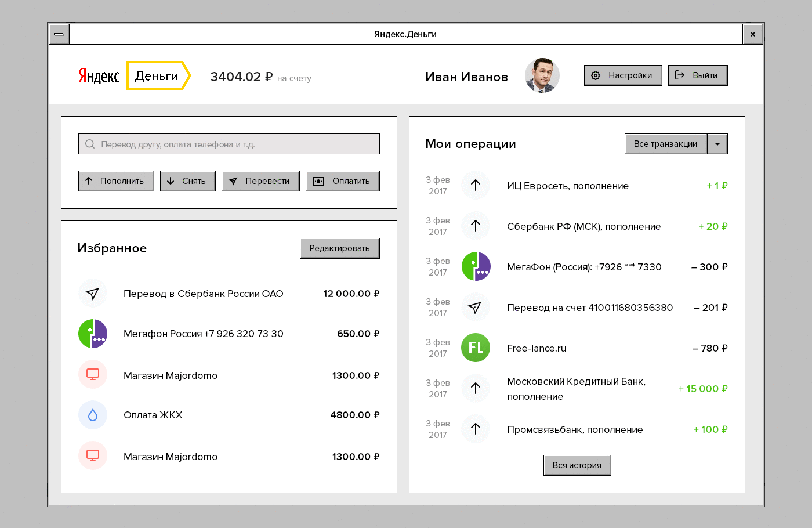
Task: Click up-arrow icon for Промсвязьбанк пополнение
Action: (476, 429)
